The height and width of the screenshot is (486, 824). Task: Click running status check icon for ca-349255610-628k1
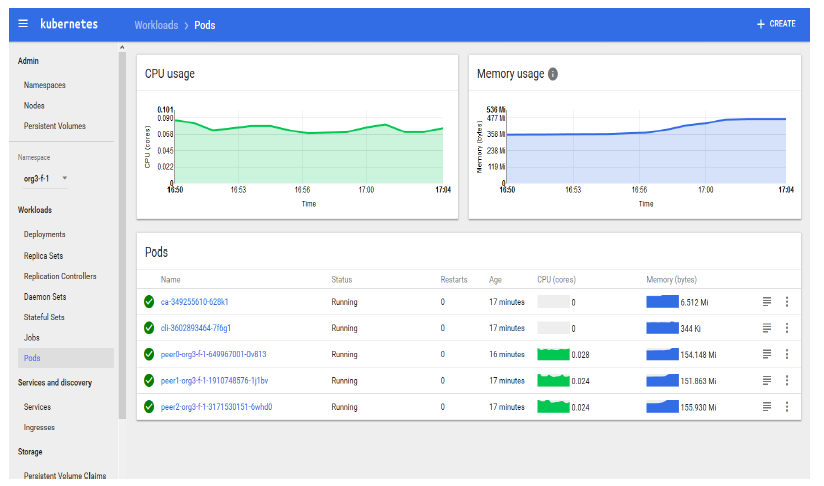[x=149, y=302]
